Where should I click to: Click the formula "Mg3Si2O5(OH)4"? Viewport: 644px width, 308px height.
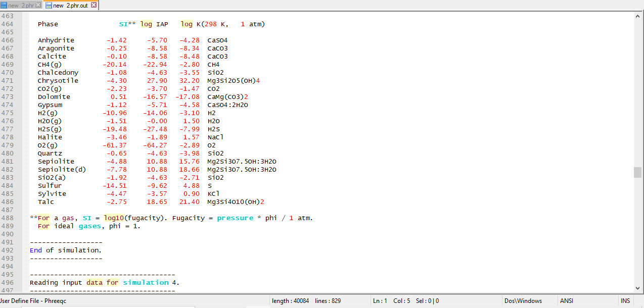[234, 81]
